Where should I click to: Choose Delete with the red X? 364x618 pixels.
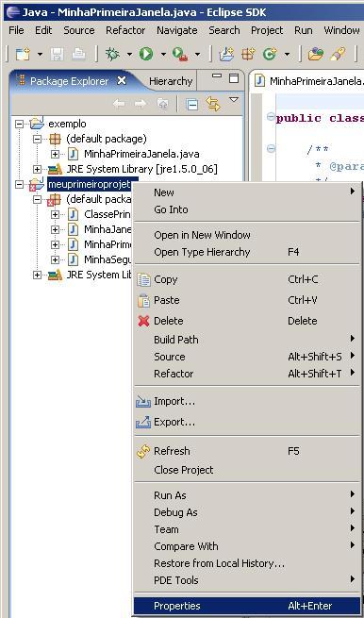(247, 321)
